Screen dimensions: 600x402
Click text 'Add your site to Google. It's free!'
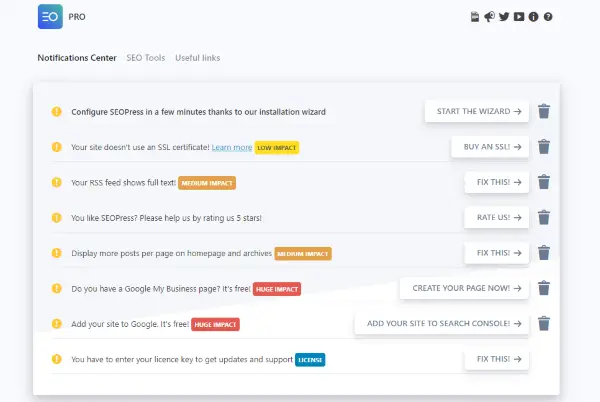point(130,324)
